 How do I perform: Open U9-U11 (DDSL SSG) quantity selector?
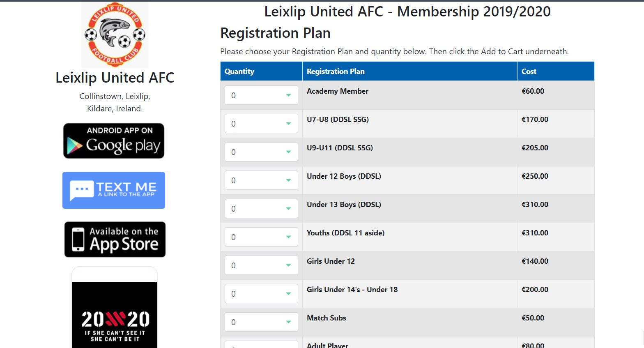click(261, 152)
